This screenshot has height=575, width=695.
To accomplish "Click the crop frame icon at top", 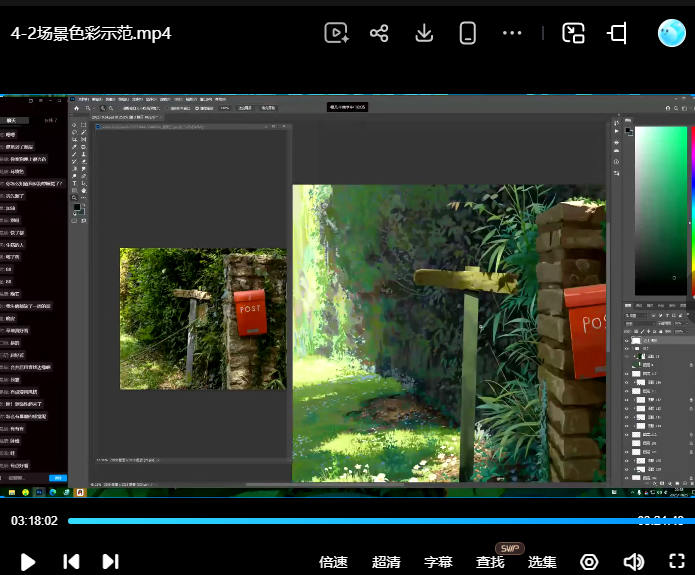I will [617, 33].
